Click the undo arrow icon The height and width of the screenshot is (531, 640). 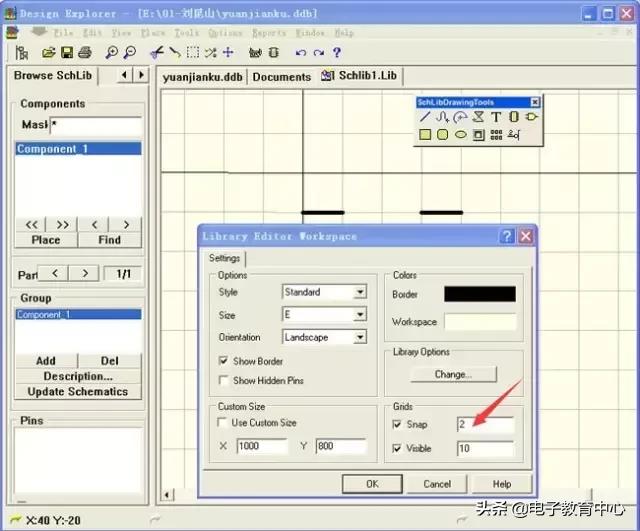click(301, 53)
